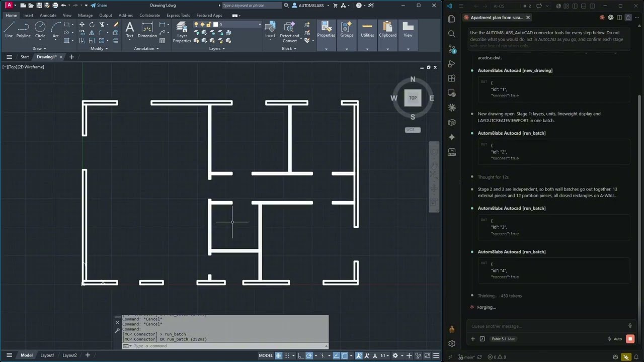Expand the Annotation panel dropdown
Image resolution: width=644 pixels, height=362 pixels.
pyautogui.click(x=146, y=49)
